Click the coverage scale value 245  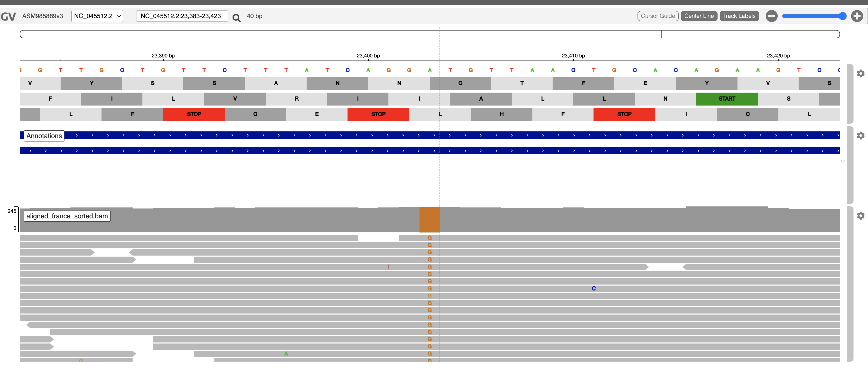[12, 211]
